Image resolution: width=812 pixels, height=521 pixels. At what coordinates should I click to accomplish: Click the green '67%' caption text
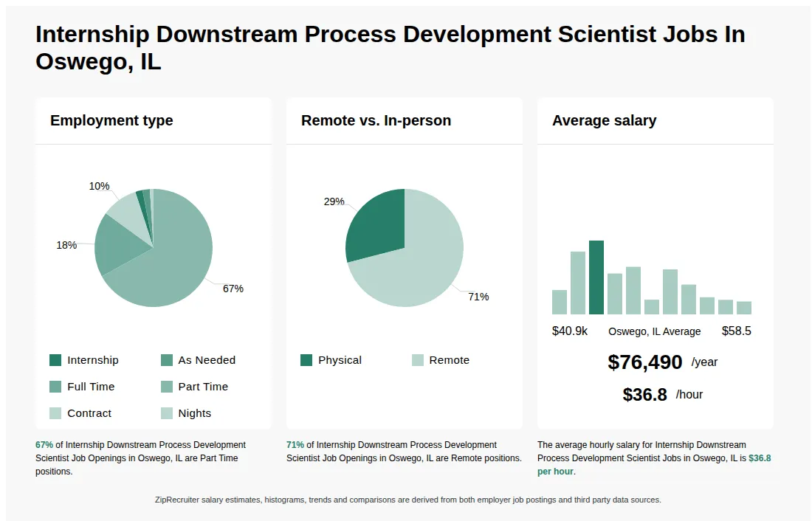click(x=44, y=445)
